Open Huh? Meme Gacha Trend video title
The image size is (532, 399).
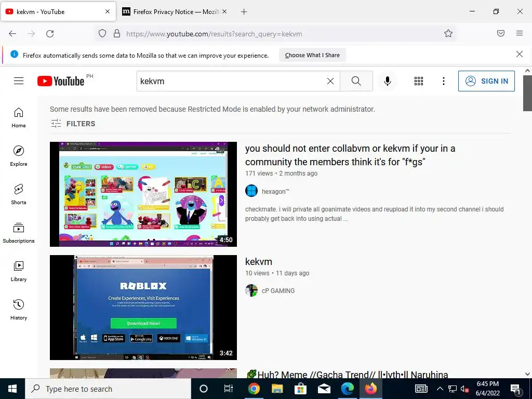(347, 375)
